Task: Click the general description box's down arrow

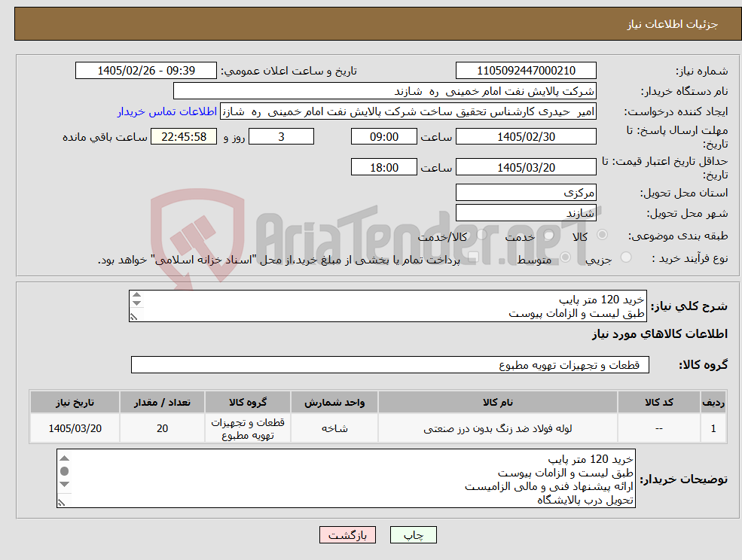Action: [137, 303]
